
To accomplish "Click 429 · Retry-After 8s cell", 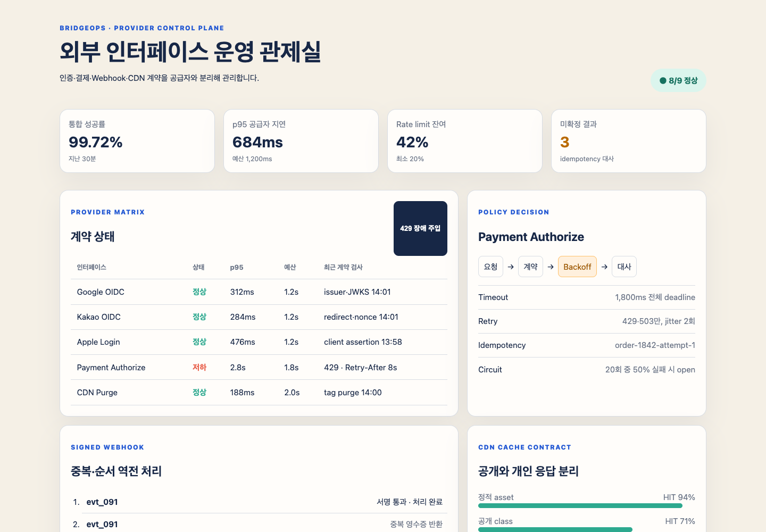I will 361,368.
